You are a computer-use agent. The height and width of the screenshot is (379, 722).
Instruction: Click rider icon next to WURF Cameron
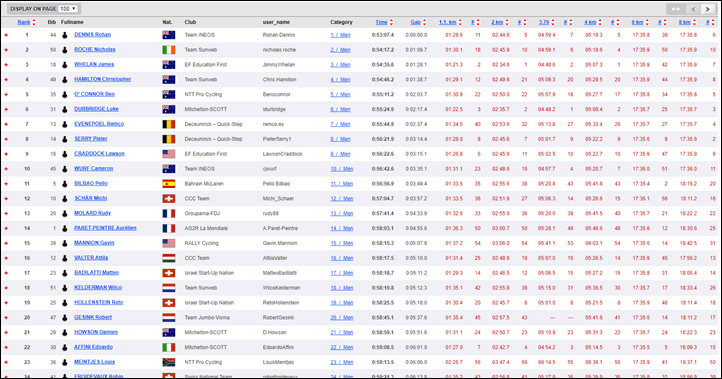[x=64, y=169]
